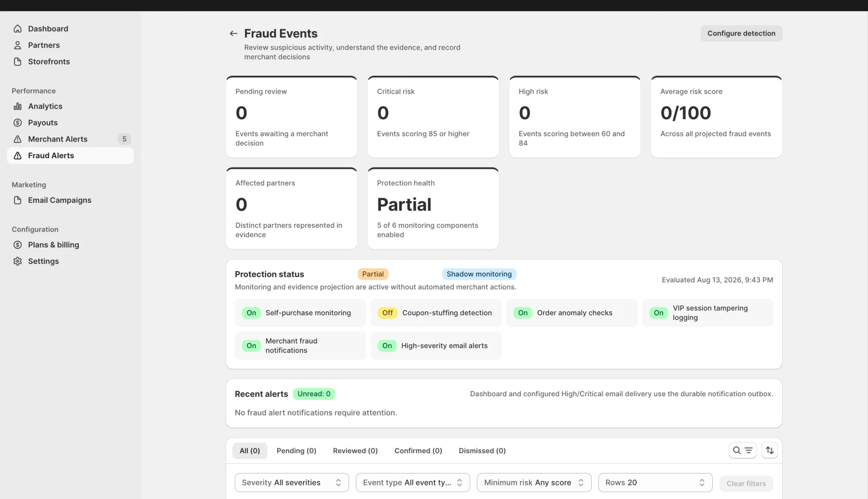Open the Minimum risk Any score dropdown

pos(534,483)
